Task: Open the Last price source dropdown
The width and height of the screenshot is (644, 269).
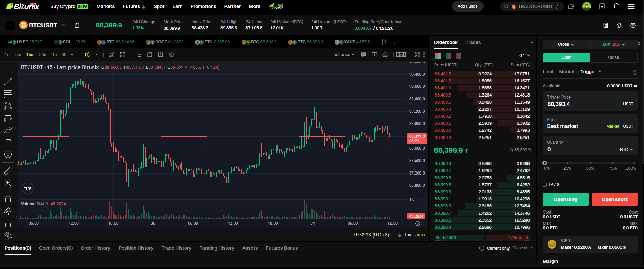Action: pyautogui.click(x=343, y=55)
